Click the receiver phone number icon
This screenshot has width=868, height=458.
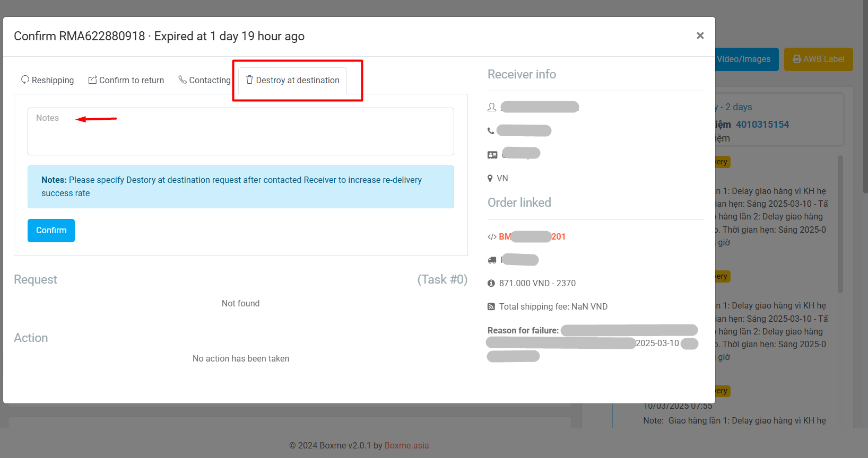click(491, 130)
